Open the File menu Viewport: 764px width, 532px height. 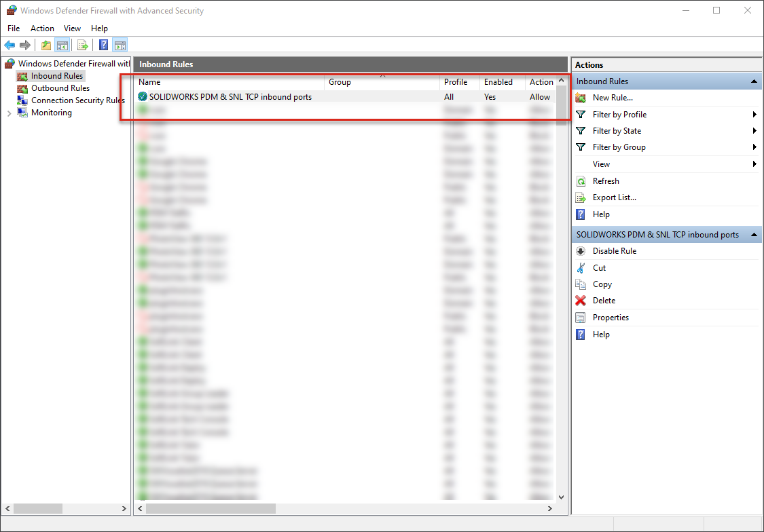coord(14,28)
